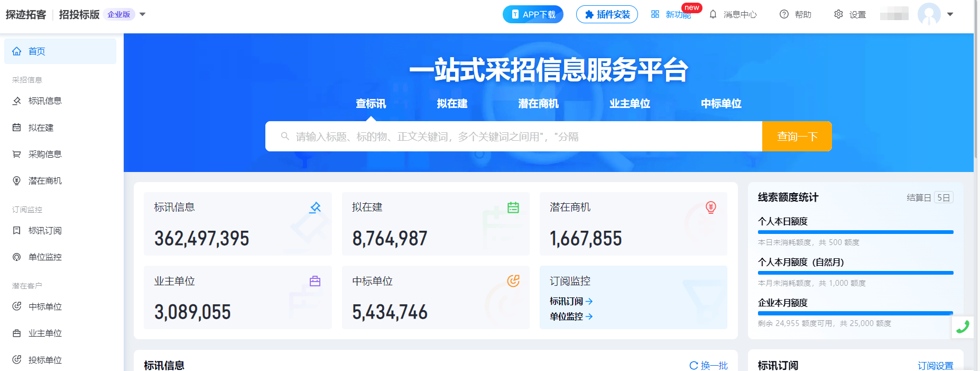Click the APP下载 button
Screen dimensions: 980x371
533,14
